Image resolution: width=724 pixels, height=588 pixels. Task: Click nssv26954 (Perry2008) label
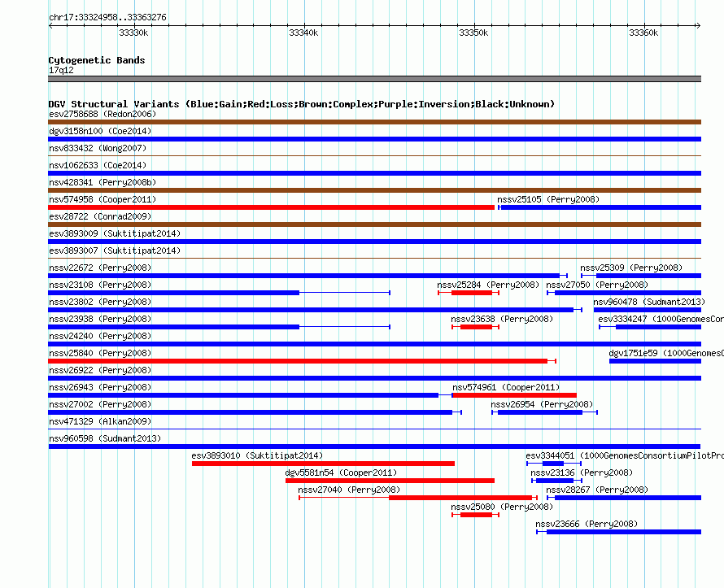pyautogui.click(x=542, y=404)
